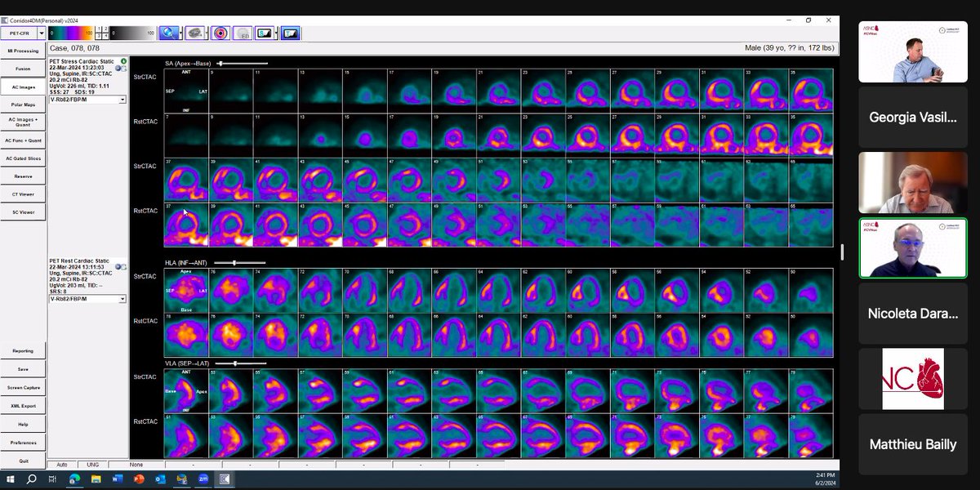Image resolution: width=980 pixels, height=490 pixels.
Task: Click Nicoleta Dara participant tile
Action: pyautogui.click(x=913, y=313)
